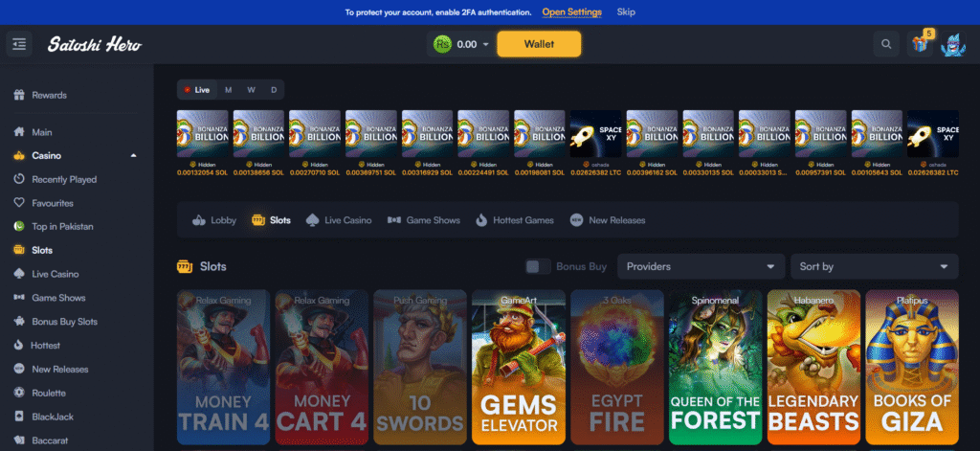The image size is (980, 451).
Task: Select the Live winners filter
Action: tap(197, 89)
